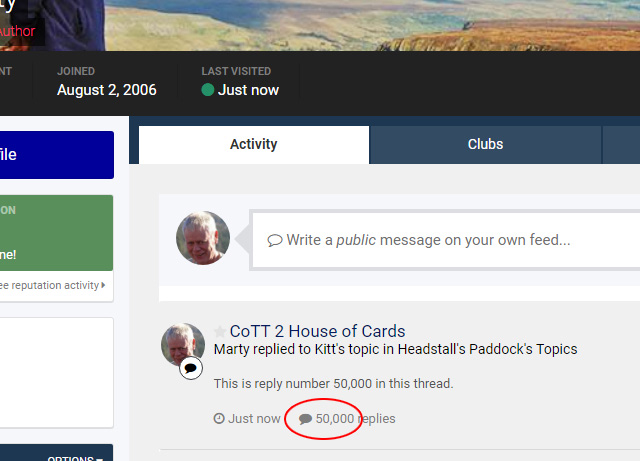Click 'Marty replied to Kitt's topic' line
The height and width of the screenshot is (461, 640).
396,350
